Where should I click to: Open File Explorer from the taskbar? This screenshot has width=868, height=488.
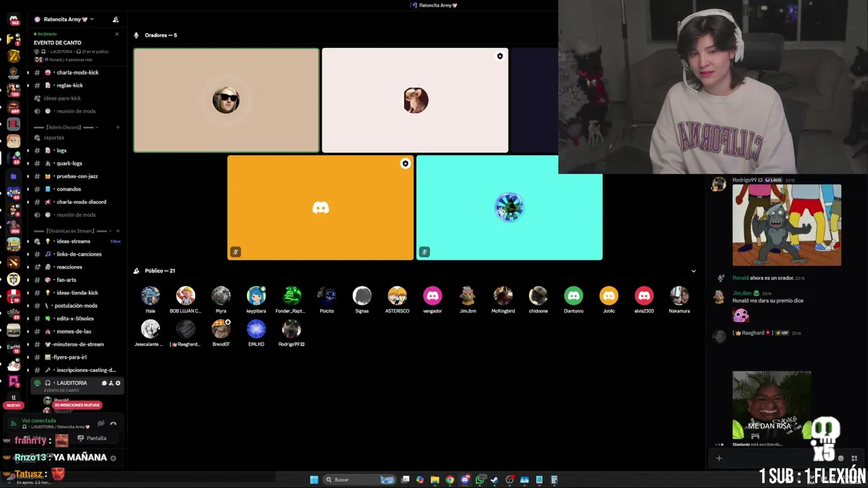click(x=435, y=480)
